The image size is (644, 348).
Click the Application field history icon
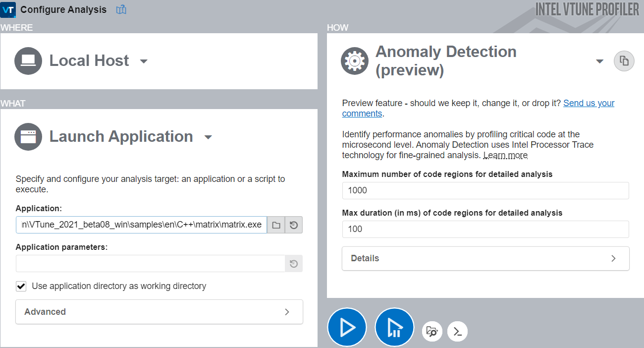coord(294,225)
